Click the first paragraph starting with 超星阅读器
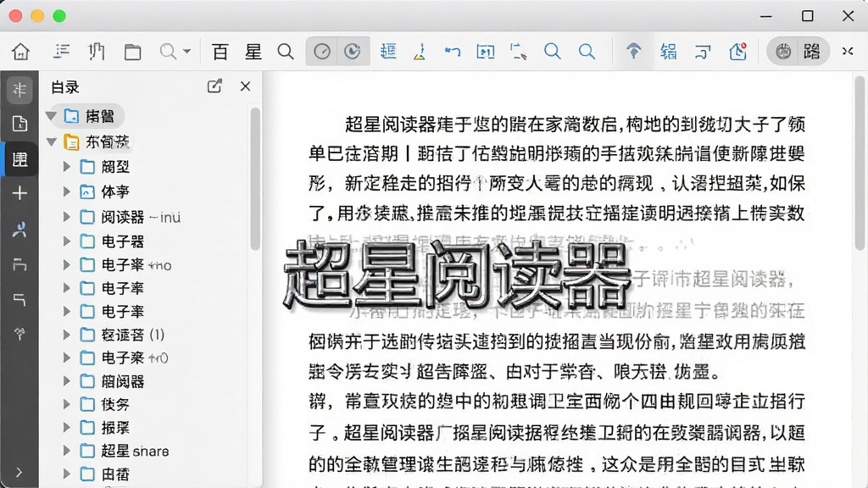The height and width of the screenshot is (488, 868). click(556, 169)
